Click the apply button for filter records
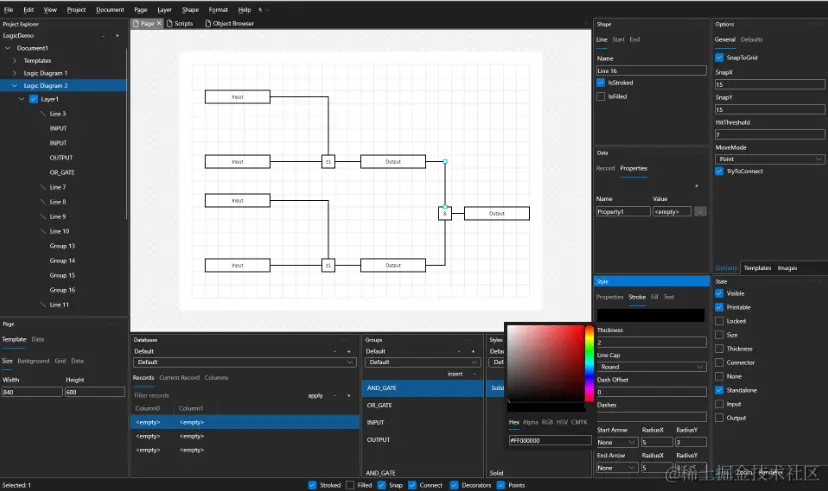 [x=315, y=395]
